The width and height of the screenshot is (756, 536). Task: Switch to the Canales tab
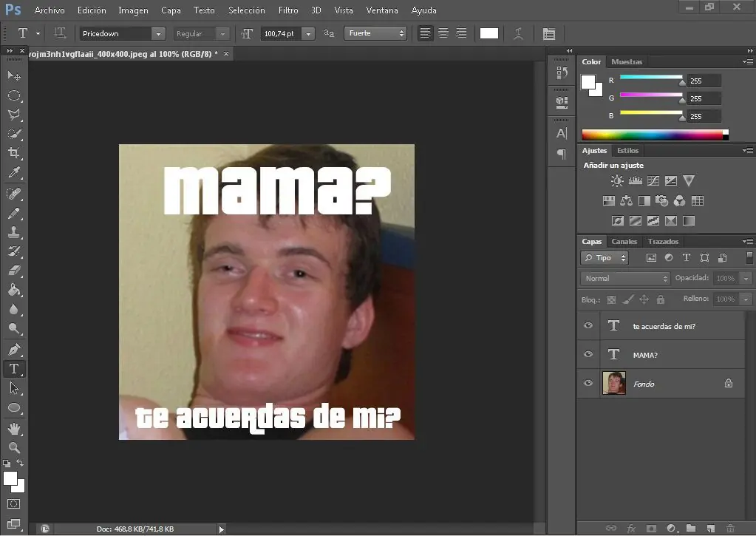[624, 241]
